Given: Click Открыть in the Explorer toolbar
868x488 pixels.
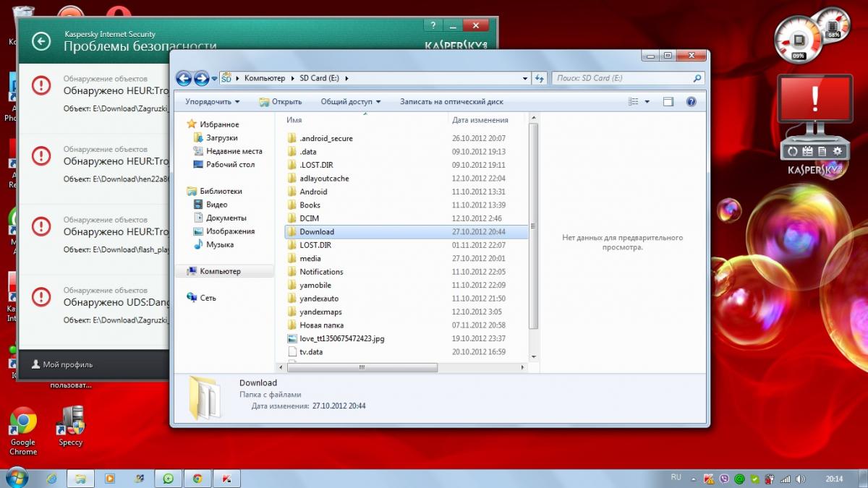Looking at the screenshot, I should click(x=281, y=102).
